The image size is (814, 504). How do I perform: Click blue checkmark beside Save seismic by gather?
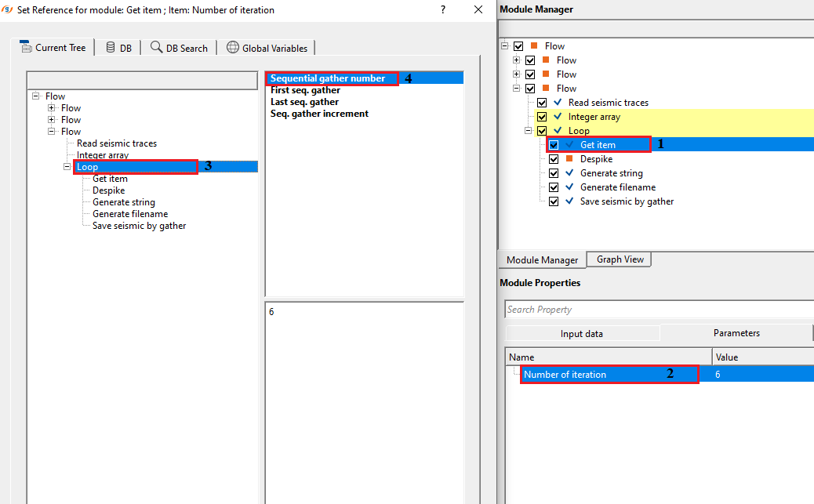click(569, 201)
